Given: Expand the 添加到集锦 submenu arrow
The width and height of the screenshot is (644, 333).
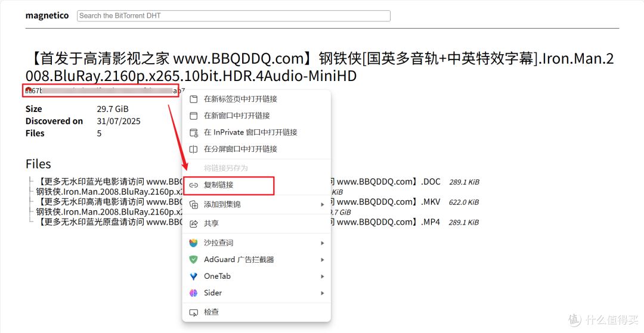Looking at the screenshot, I should (323, 204).
